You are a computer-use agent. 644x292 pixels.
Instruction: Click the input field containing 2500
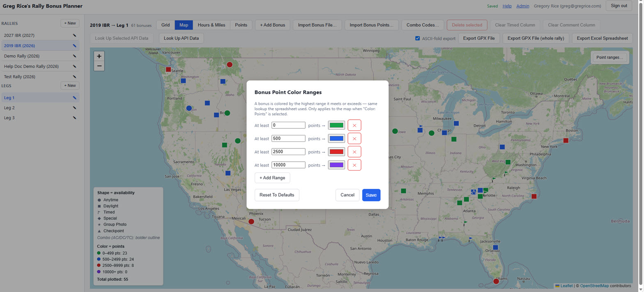288,152
